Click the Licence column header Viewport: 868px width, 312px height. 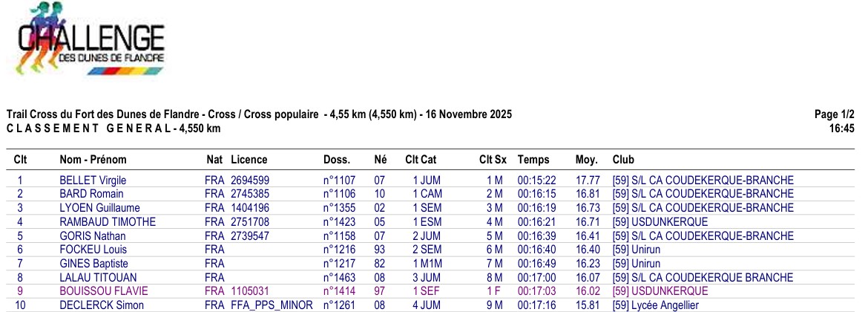tap(249, 160)
